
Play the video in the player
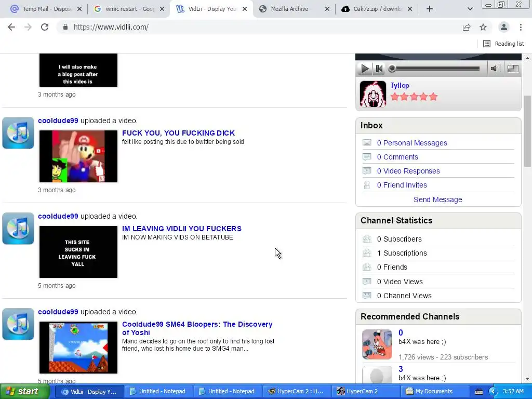coord(364,69)
